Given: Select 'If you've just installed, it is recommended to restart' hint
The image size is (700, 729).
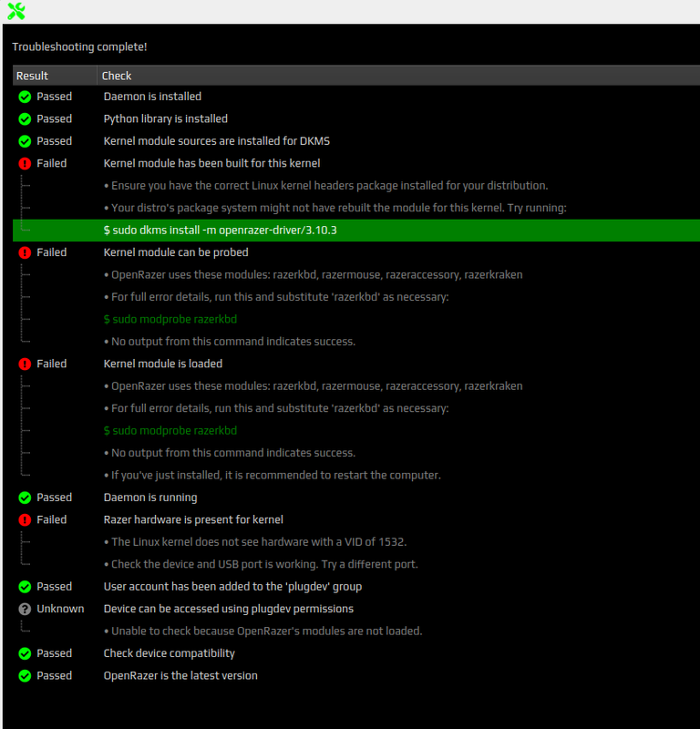Looking at the screenshot, I should 356,475.
